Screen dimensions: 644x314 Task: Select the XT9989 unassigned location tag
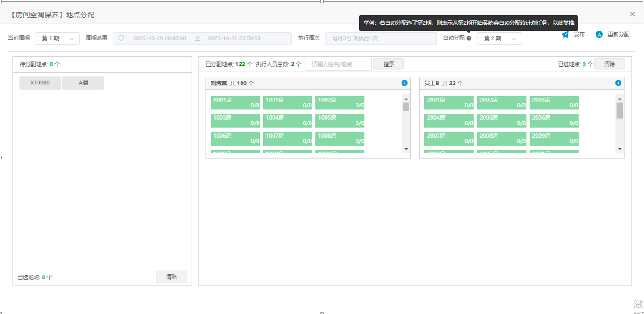pyautogui.click(x=40, y=83)
